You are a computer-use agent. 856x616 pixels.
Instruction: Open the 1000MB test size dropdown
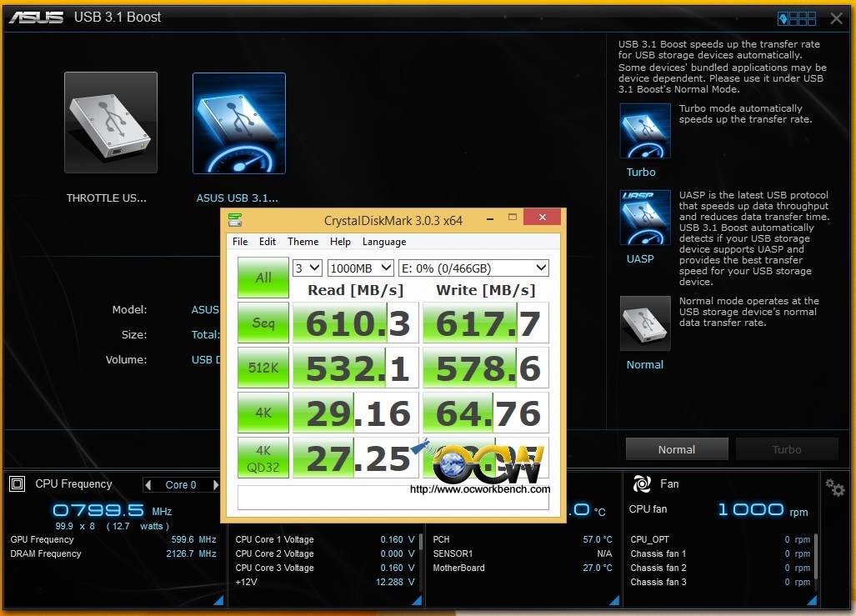(x=360, y=268)
